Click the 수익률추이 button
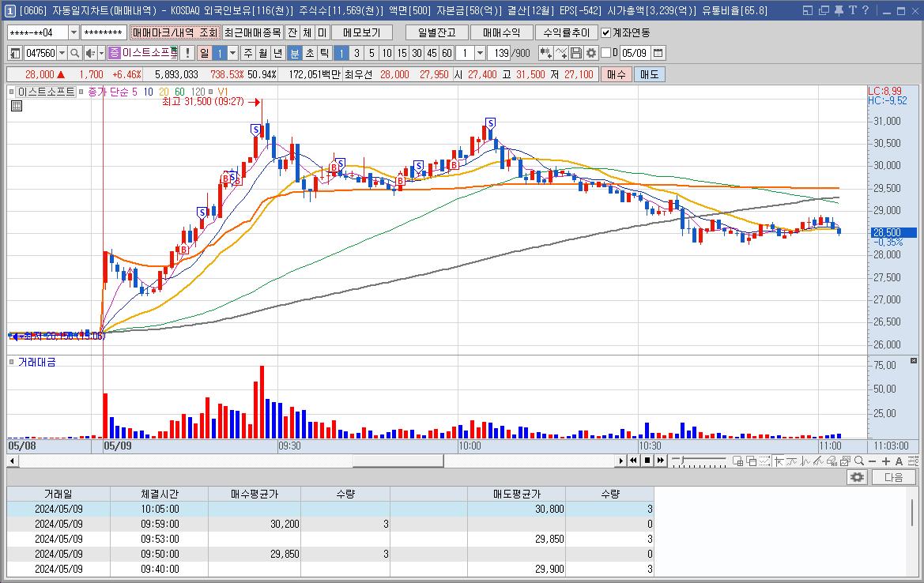 click(566, 33)
